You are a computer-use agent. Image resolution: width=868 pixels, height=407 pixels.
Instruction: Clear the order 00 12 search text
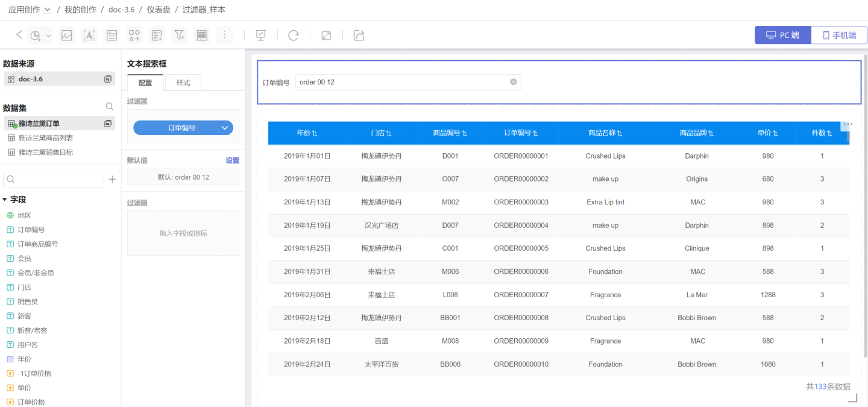tap(514, 82)
